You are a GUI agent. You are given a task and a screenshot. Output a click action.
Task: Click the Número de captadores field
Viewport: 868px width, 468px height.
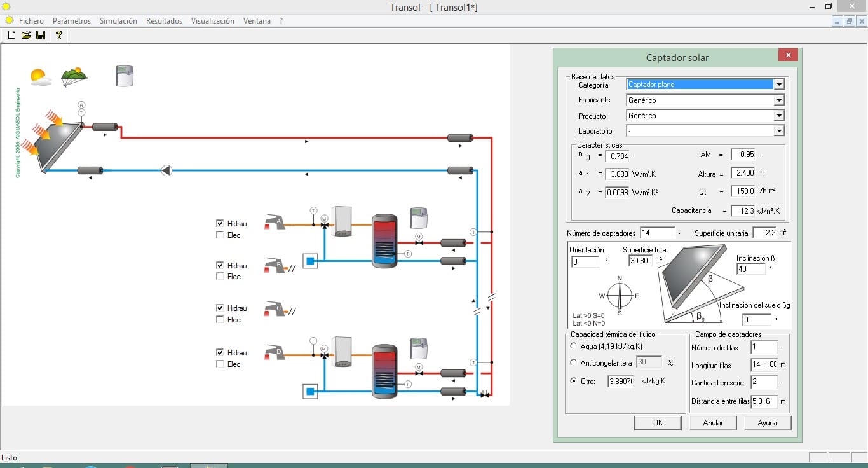(657, 233)
